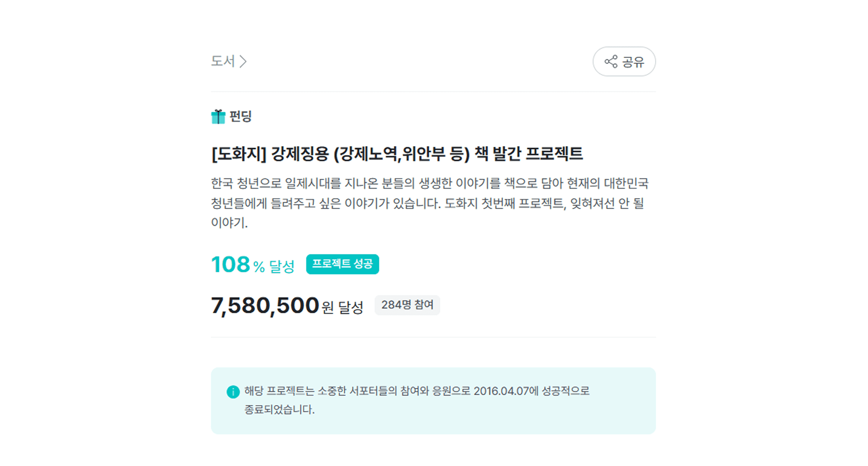Click the gift box funding icon
868x466 pixels.
coord(218,117)
